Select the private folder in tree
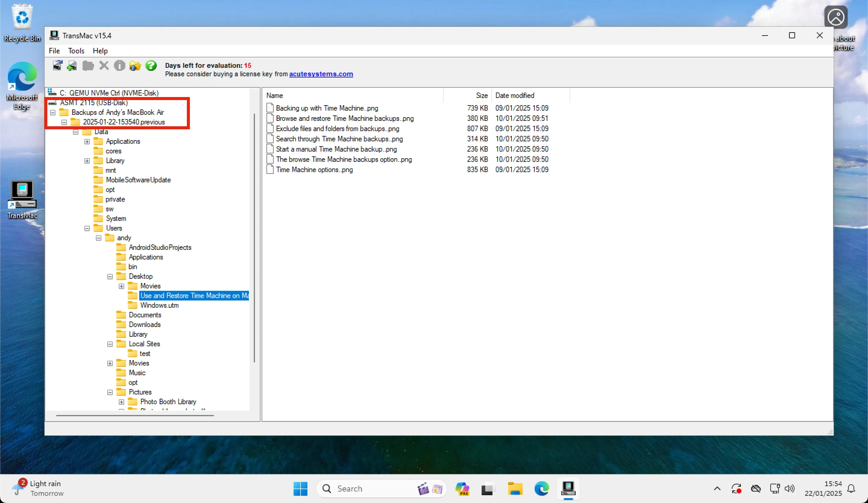The width and height of the screenshot is (868, 503). point(115,199)
